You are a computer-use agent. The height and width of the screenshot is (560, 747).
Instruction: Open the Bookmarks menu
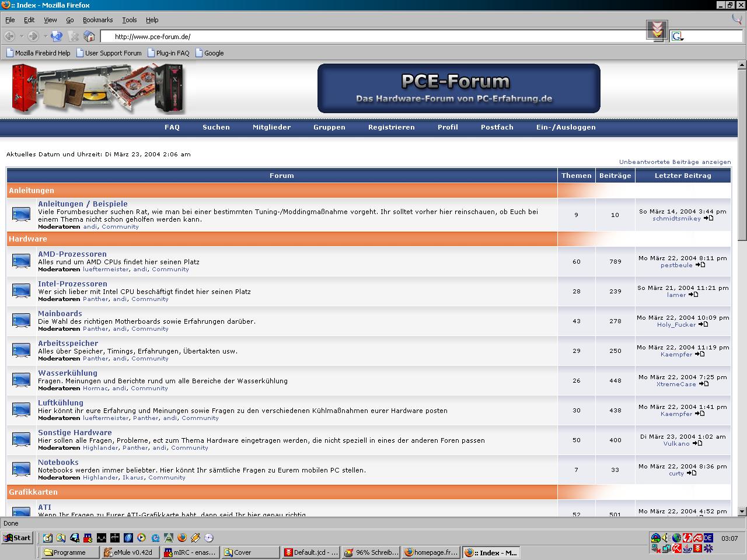(x=97, y=20)
